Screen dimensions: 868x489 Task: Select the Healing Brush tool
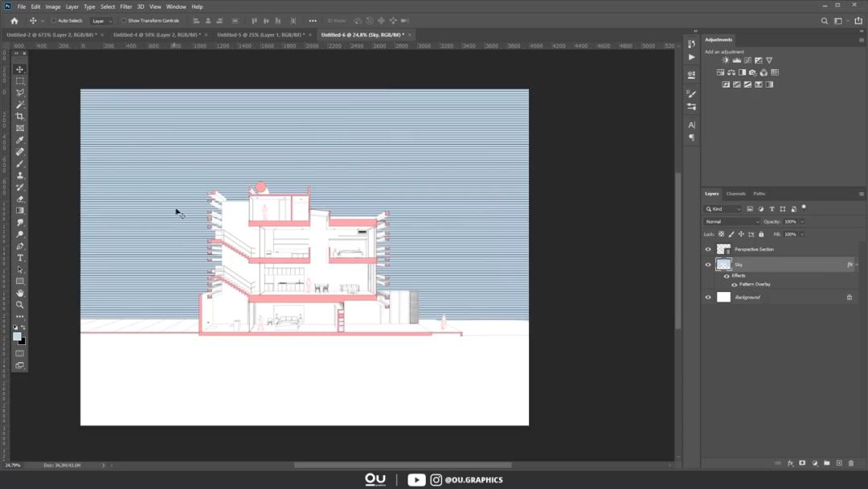pos(20,152)
